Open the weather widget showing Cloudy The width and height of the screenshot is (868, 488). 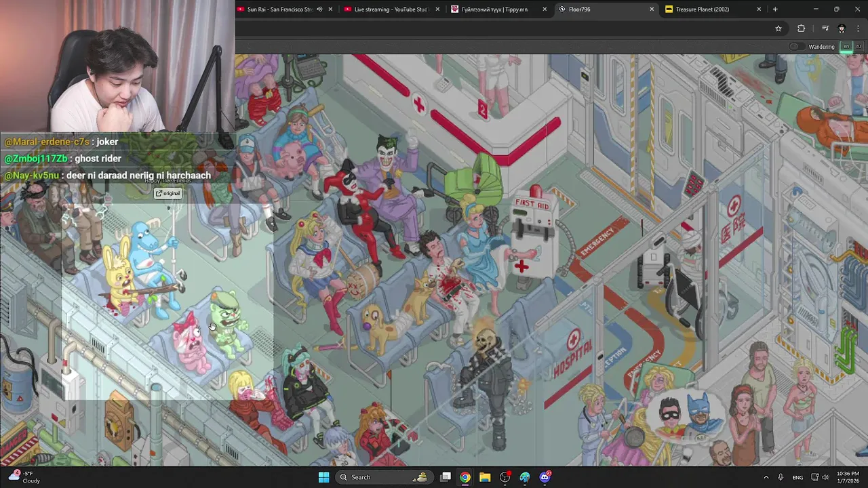pos(24,477)
